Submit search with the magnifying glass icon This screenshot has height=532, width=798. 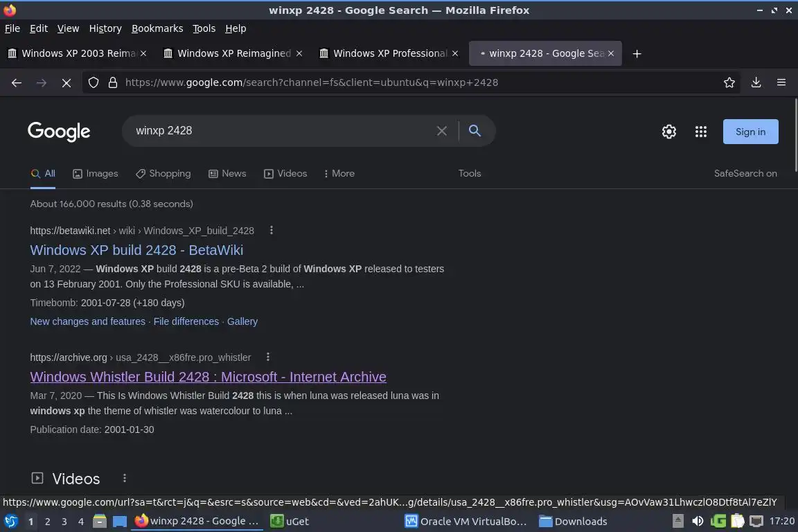click(x=475, y=131)
